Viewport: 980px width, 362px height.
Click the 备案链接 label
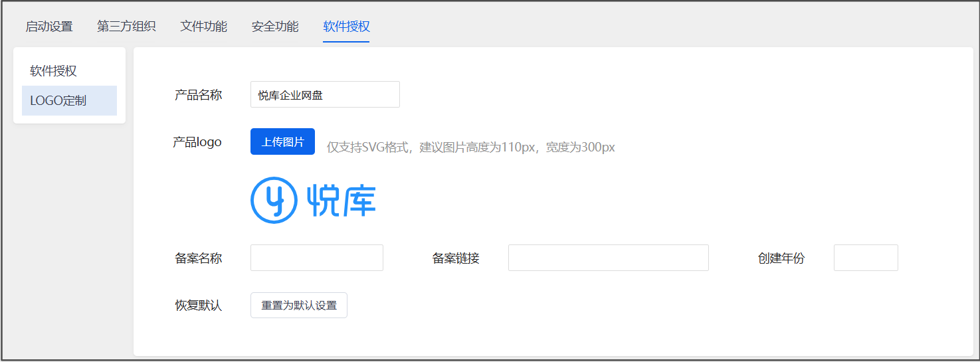[456, 258]
